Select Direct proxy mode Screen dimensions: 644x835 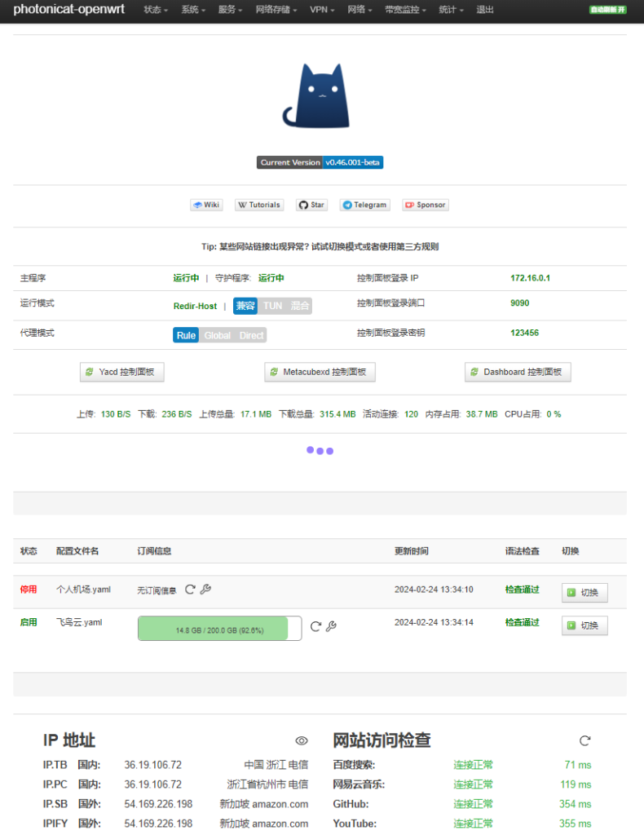(251, 335)
